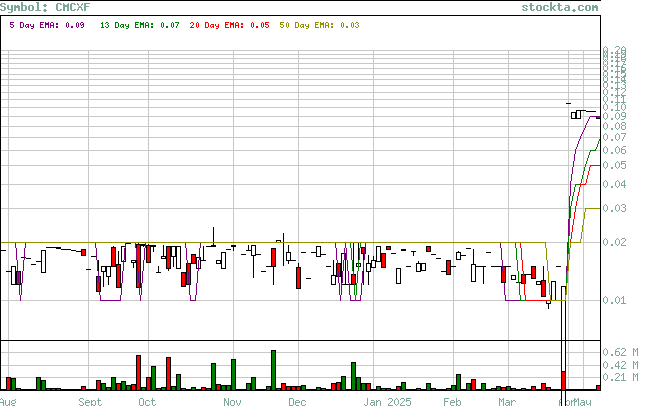This screenshot has height=406, width=655.
Task: Click the '20 Day EMA: 0.05' legend
Action: [229, 25]
